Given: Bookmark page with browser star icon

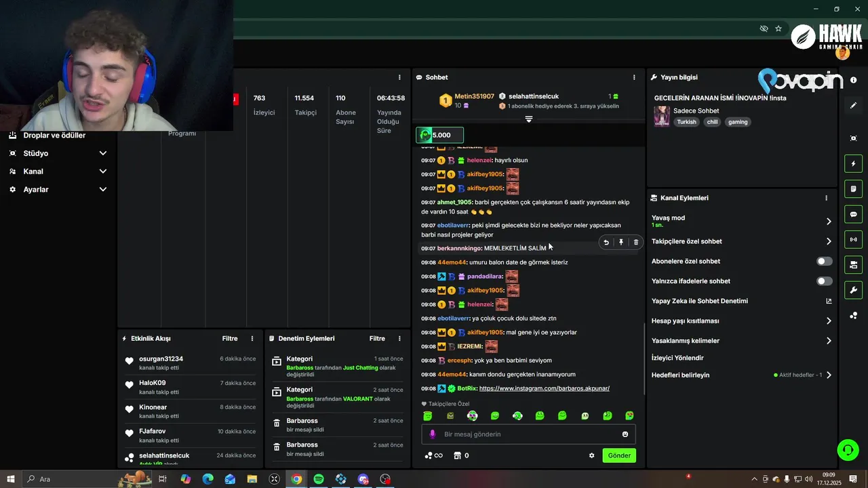Looking at the screenshot, I should pos(778,28).
